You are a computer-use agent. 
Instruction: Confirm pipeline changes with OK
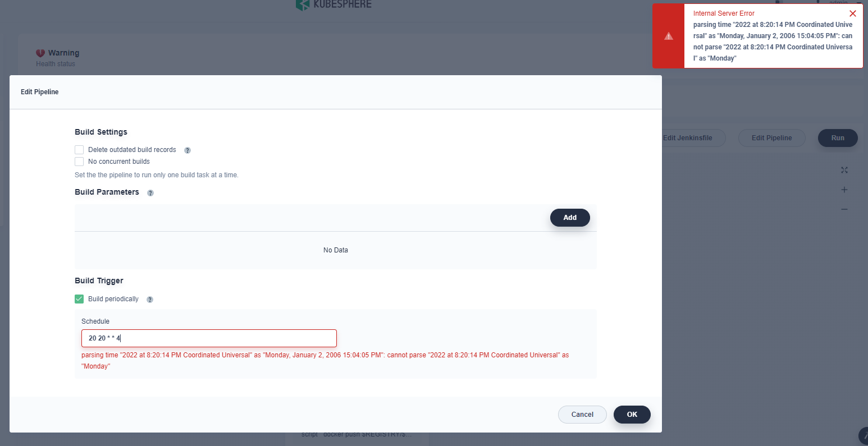click(632, 414)
